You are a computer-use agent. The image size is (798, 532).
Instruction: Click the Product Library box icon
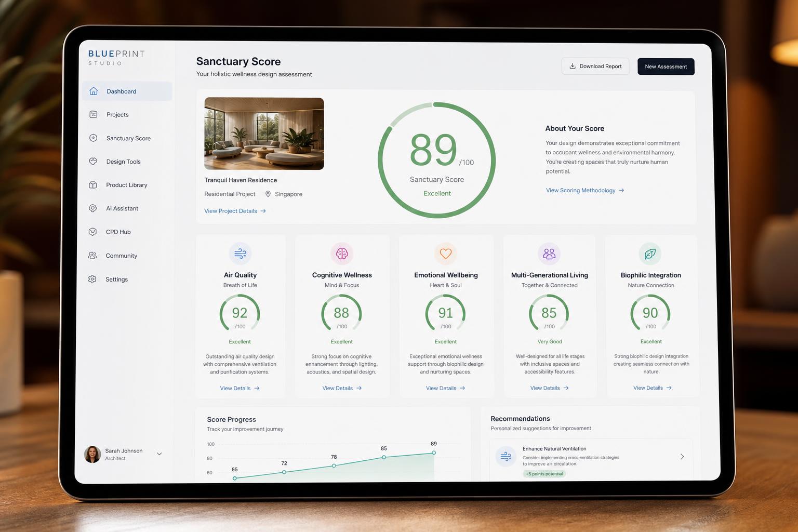93,184
